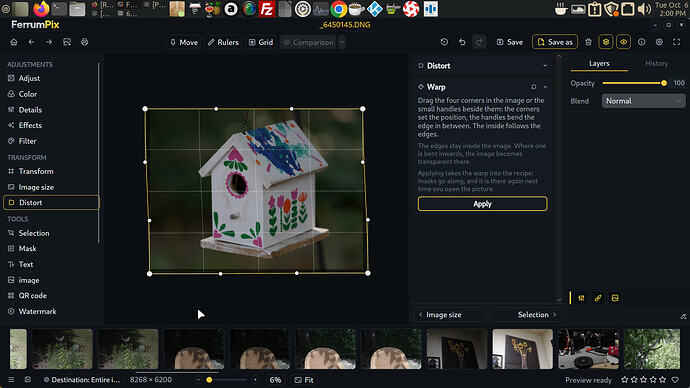Toggle the Grid overlay

pos(261,42)
